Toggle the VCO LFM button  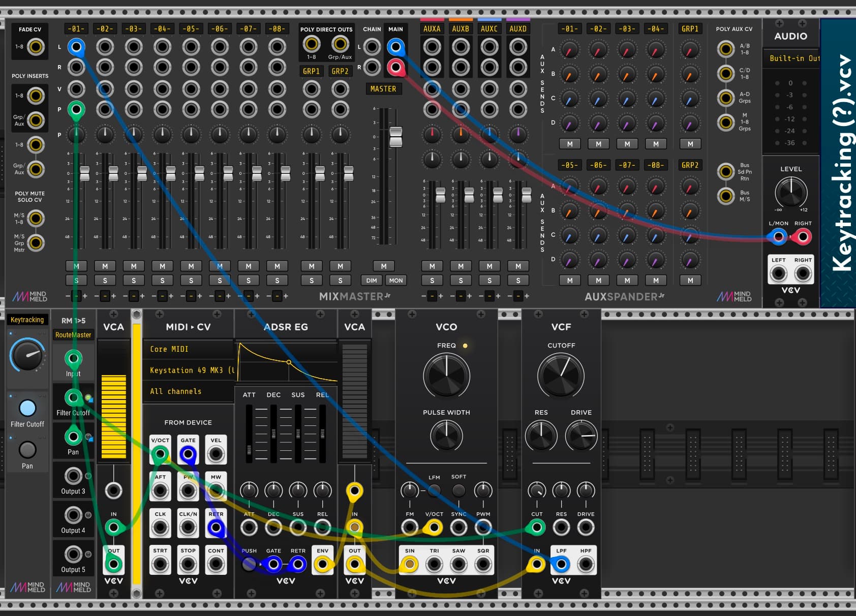(x=434, y=490)
